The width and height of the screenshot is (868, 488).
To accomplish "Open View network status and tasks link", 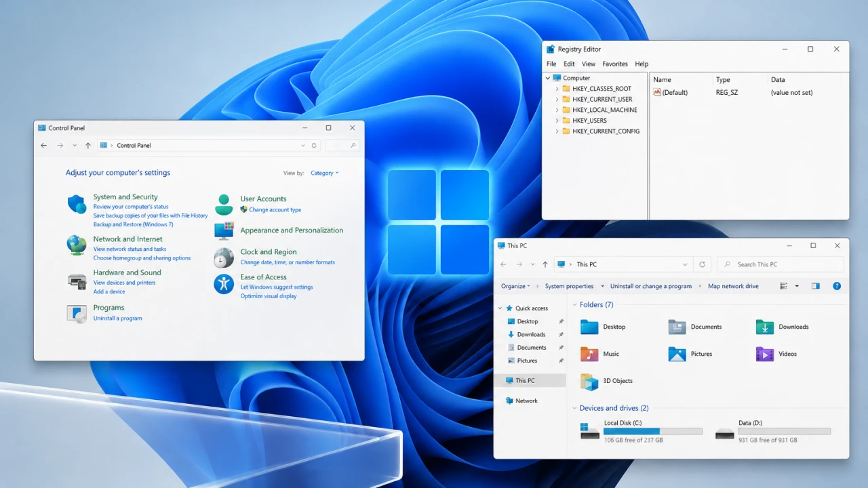I will coord(130,249).
